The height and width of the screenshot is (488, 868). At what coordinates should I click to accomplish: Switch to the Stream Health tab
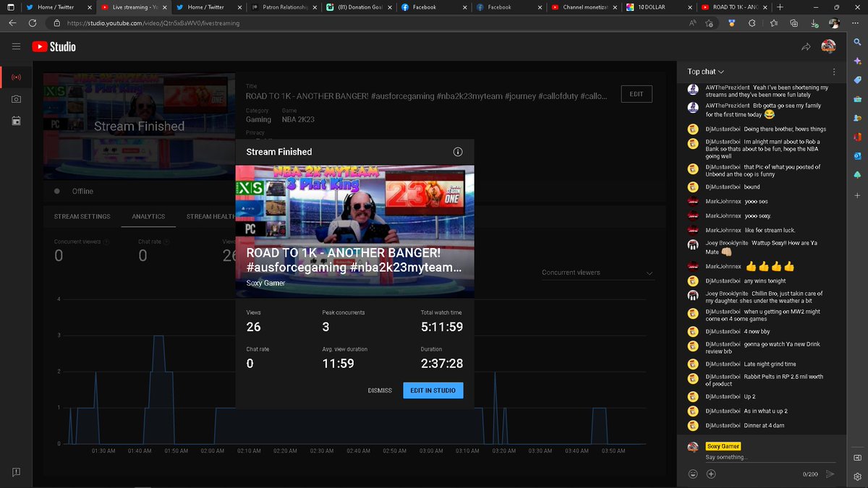210,216
